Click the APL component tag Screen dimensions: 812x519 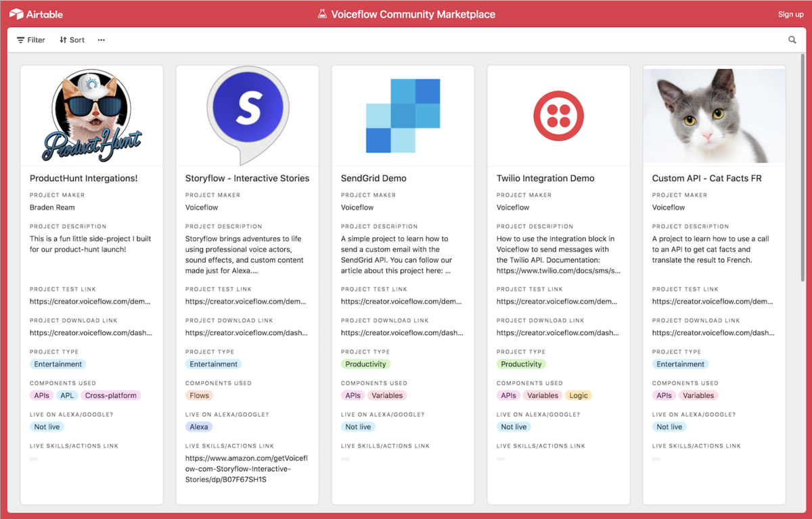point(67,395)
